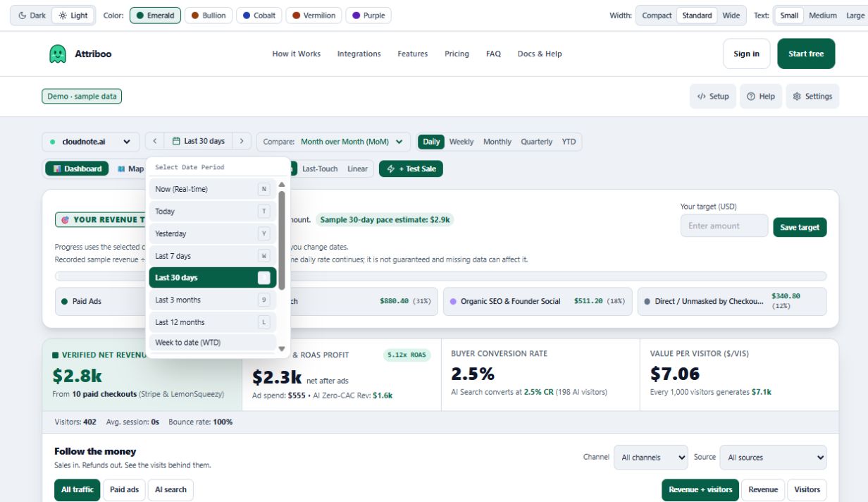Go to the previous date period arrow
The height and width of the screenshot is (502, 868).
tap(154, 141)
